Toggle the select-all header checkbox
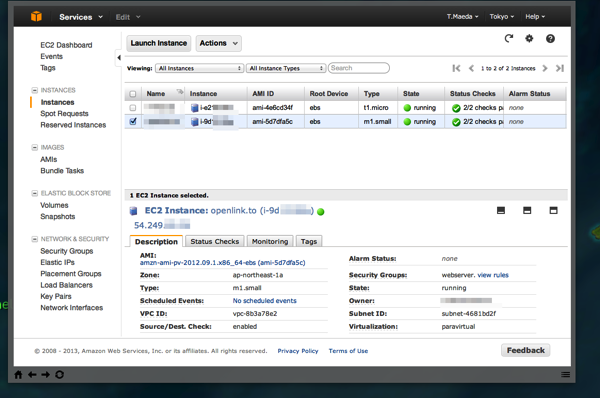 [133, 94]
